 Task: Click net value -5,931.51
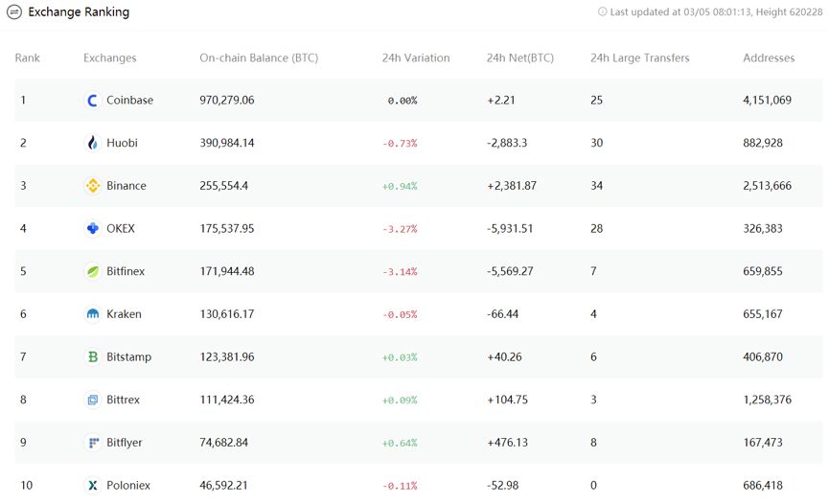click(510, 228)
